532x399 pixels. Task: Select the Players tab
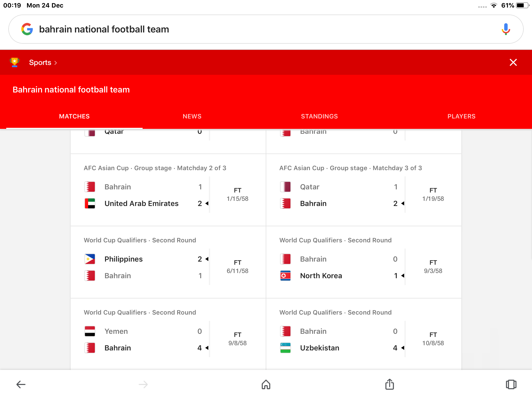(x=461, y=116)
